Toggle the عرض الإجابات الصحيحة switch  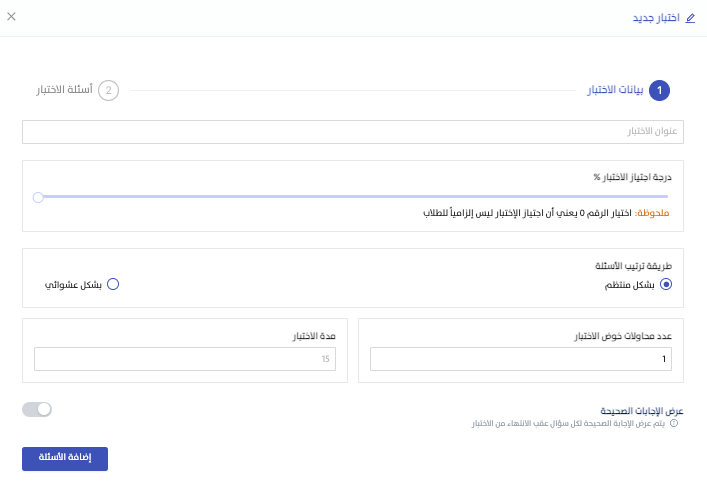tap(37, 409)
